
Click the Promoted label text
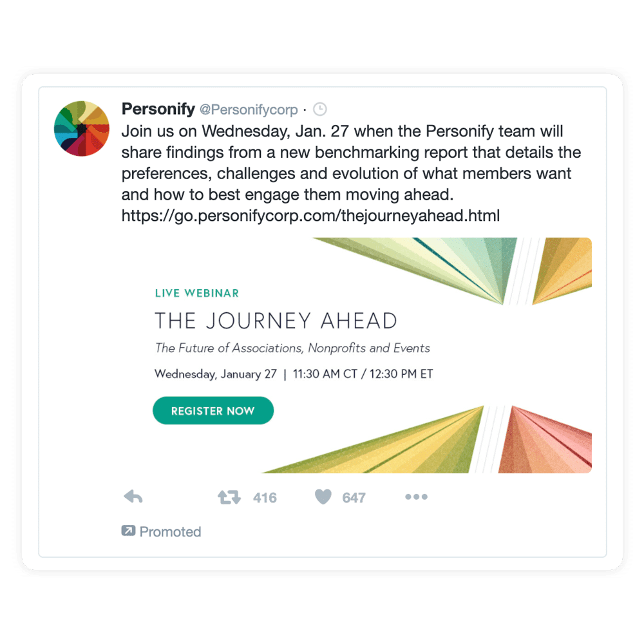coord(170,532)
